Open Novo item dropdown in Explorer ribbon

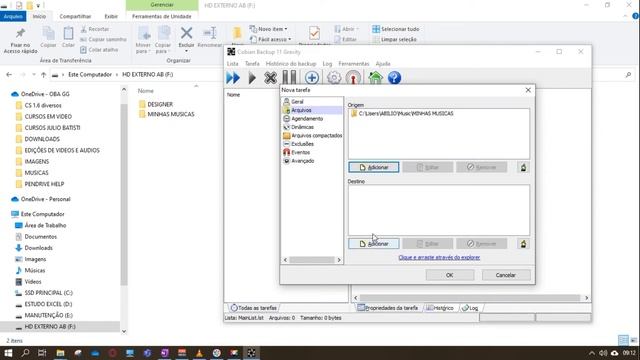tap(268, 29)
